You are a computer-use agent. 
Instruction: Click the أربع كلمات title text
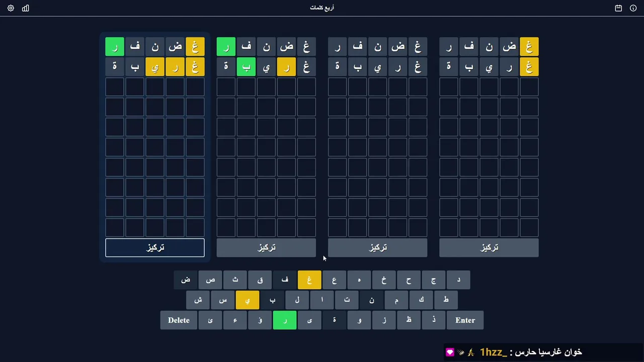(322, 8)
